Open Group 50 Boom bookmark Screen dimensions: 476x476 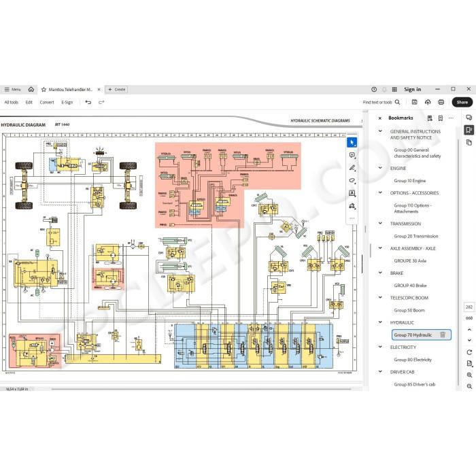(x=409, y=310)
